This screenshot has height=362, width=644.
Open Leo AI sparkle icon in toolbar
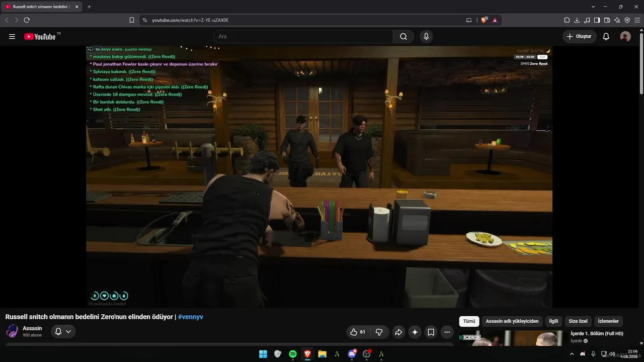coord(617,20)
